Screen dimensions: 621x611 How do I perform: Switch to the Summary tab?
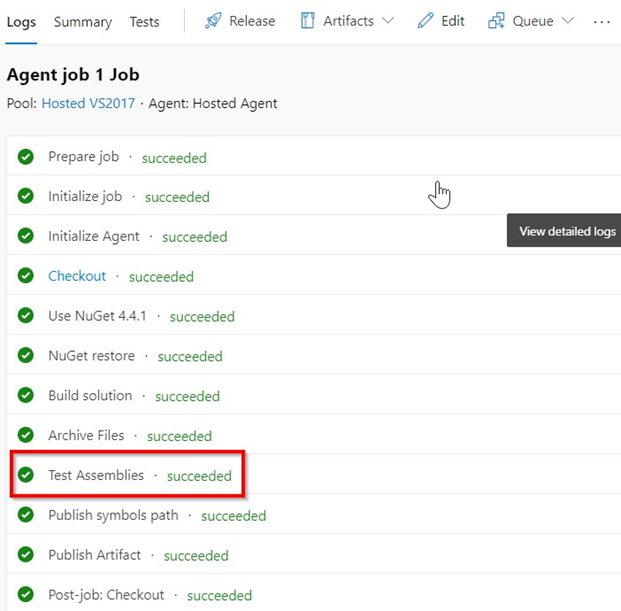83,21
